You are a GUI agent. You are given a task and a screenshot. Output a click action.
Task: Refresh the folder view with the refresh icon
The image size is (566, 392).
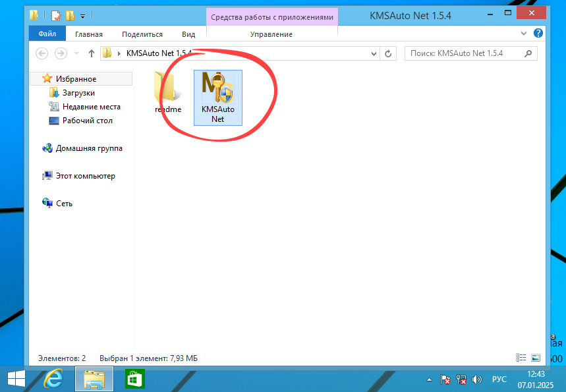tap(389, 53)
